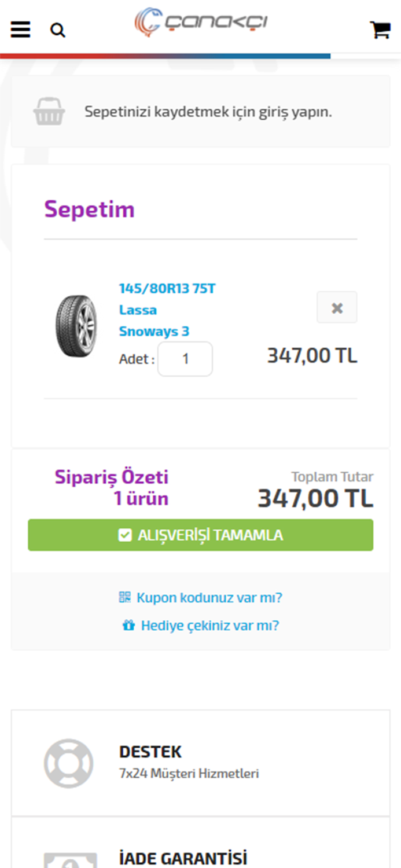The image size is (401, 868).
Task: Click ALIŞVERİŞİ TAMAMLA to checkout
Action: (200, 535)
